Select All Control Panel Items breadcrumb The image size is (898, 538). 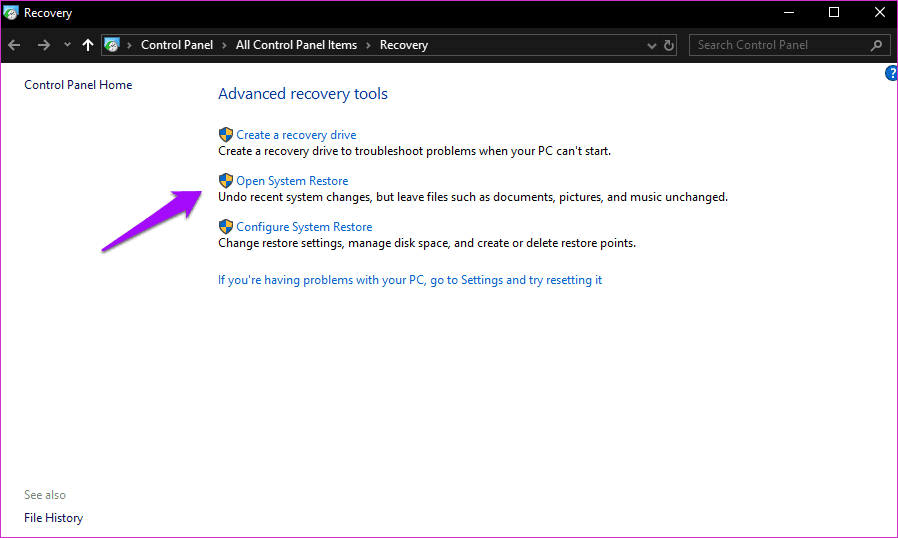(296, 45)
